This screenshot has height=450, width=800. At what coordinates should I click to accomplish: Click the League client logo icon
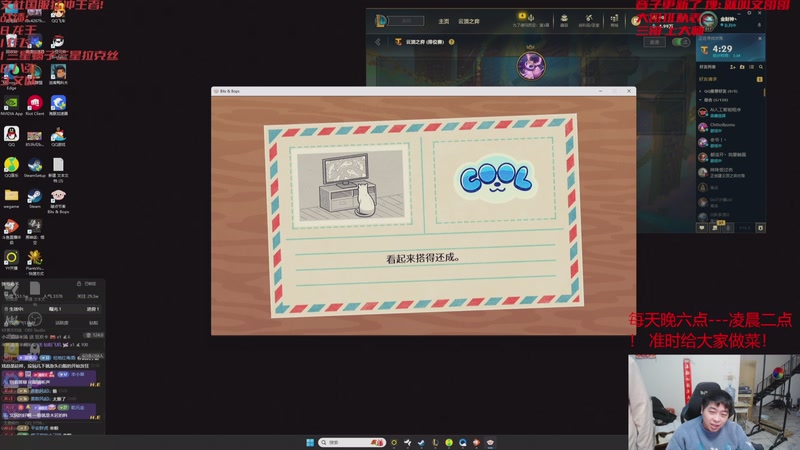[x=381, y=21]
